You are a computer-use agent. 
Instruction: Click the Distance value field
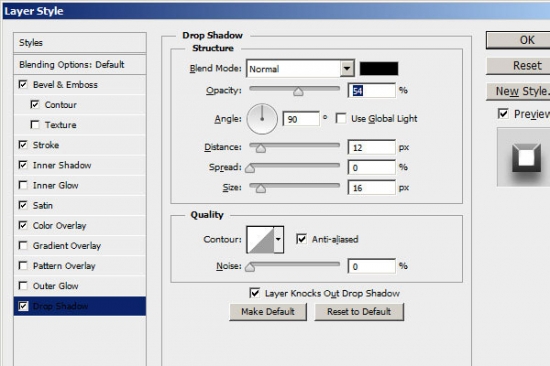[372, 147]
